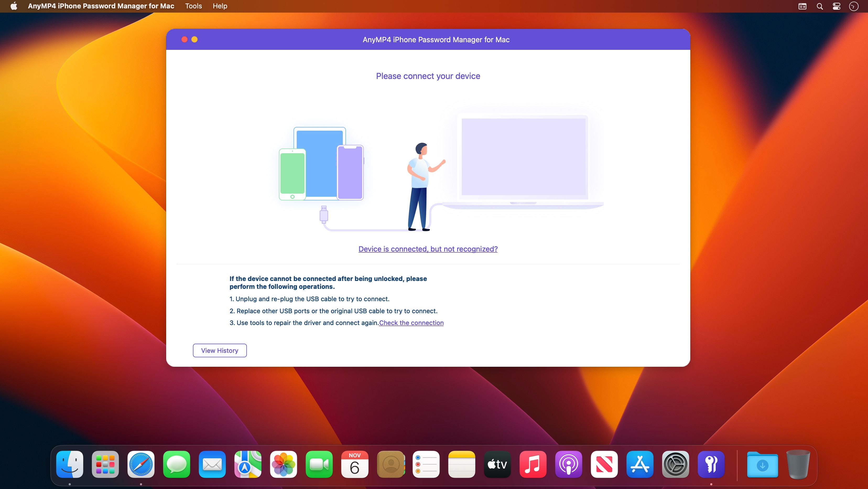Open System Settings gear in dock
The width and height of the screenshot is (868, 489).
[676, 464]
